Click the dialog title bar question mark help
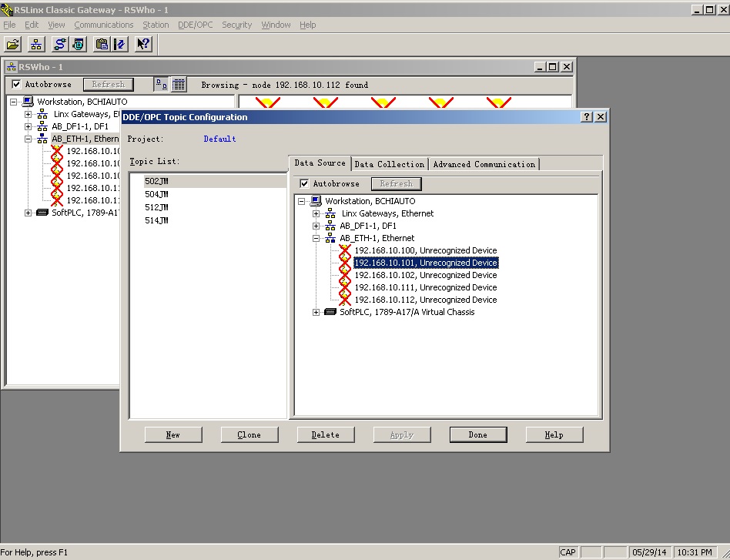Screen dimensions: 730x560 (x=587, y=117)
